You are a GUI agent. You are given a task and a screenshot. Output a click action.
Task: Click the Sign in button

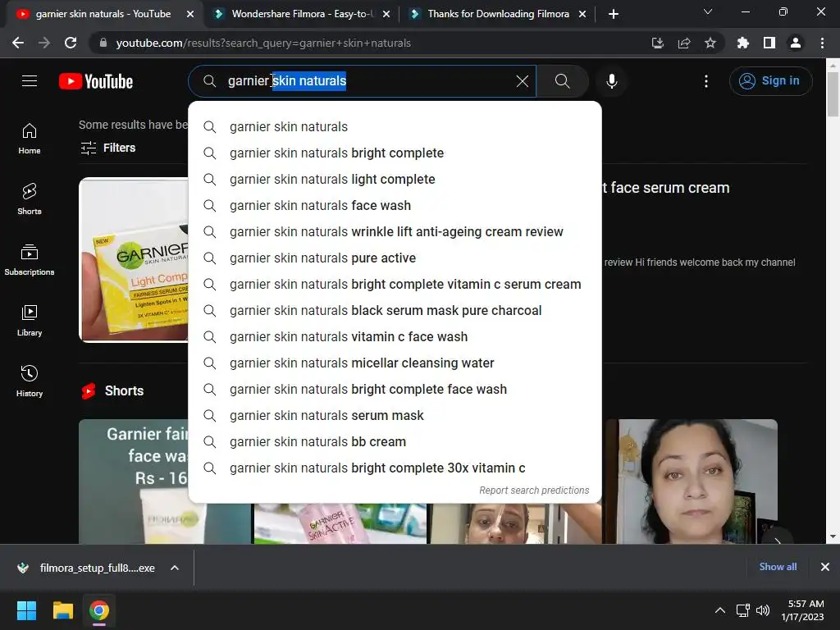point(770,81)
